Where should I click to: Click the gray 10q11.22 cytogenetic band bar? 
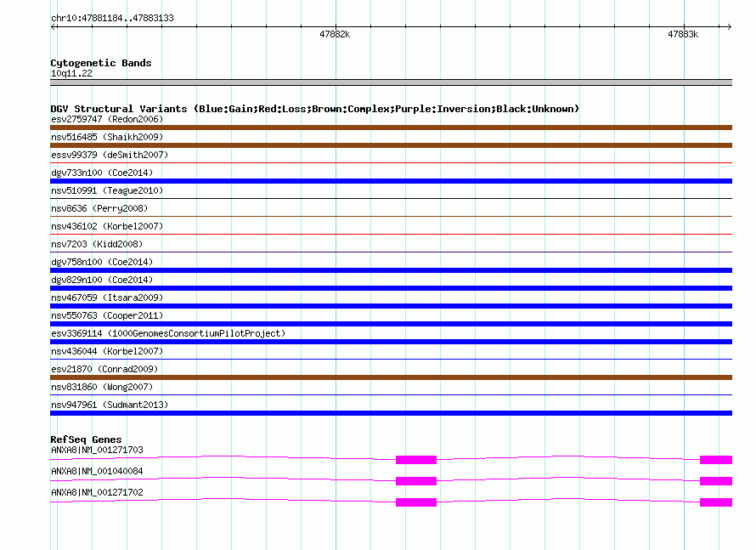click(391, 82)
